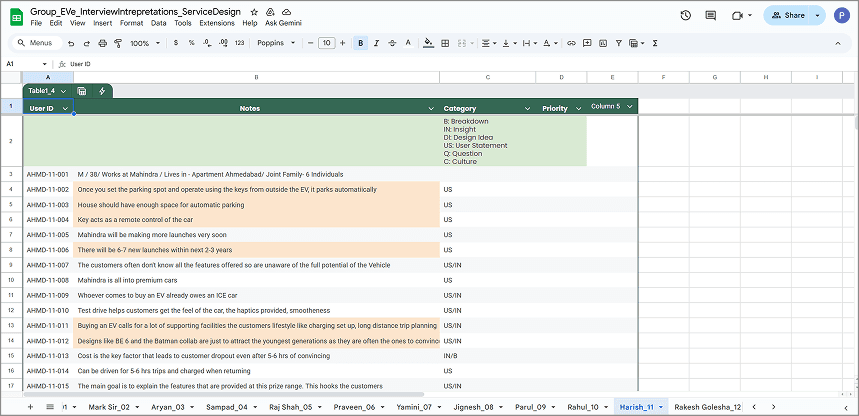
Task: Open version history clock icon
Action: (x=685, y=16)
